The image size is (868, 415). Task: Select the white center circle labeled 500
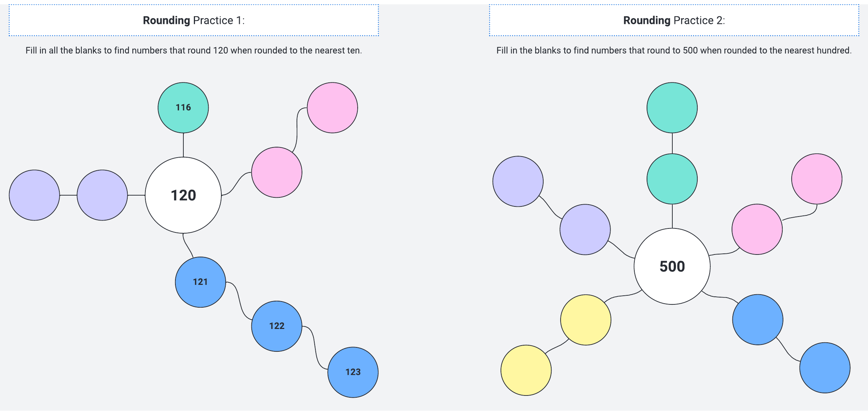point(672,266)
